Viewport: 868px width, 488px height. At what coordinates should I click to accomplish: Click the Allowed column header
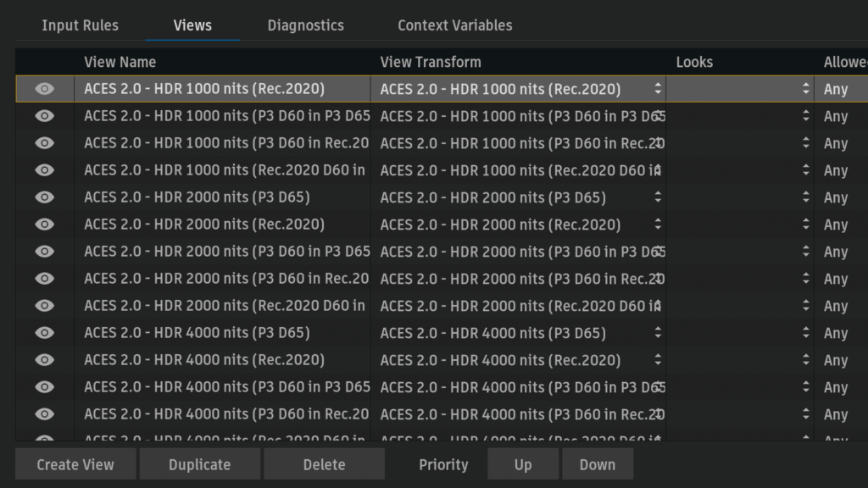[x=845, y=62]
